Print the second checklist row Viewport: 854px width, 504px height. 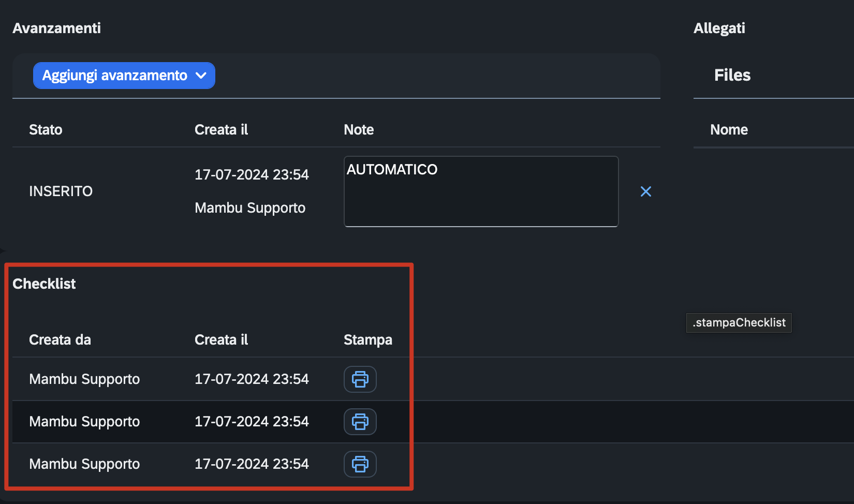click(x=360, y=422)
